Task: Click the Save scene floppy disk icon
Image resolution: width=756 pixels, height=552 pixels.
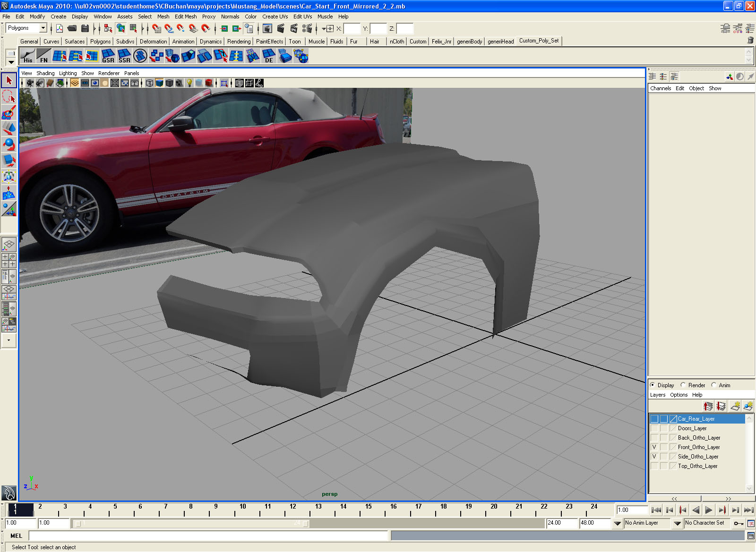Action: coord(85,29)
